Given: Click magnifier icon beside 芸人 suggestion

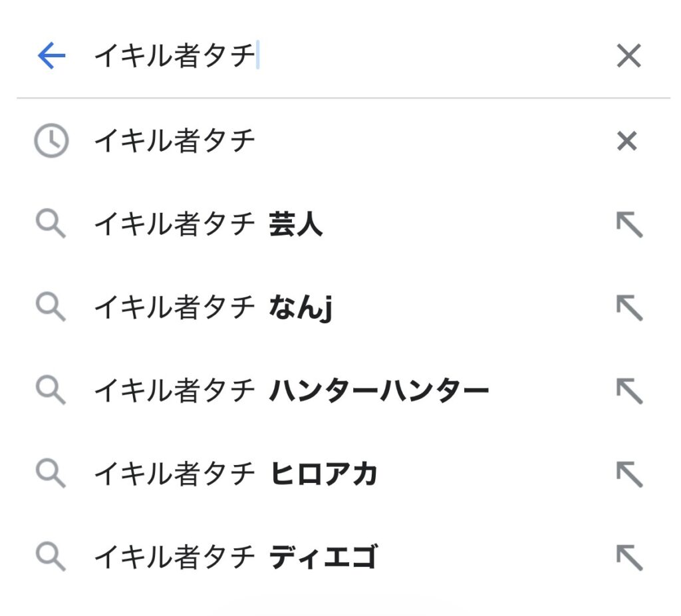Looking at the screenshot, I should (x=51, y=226).
